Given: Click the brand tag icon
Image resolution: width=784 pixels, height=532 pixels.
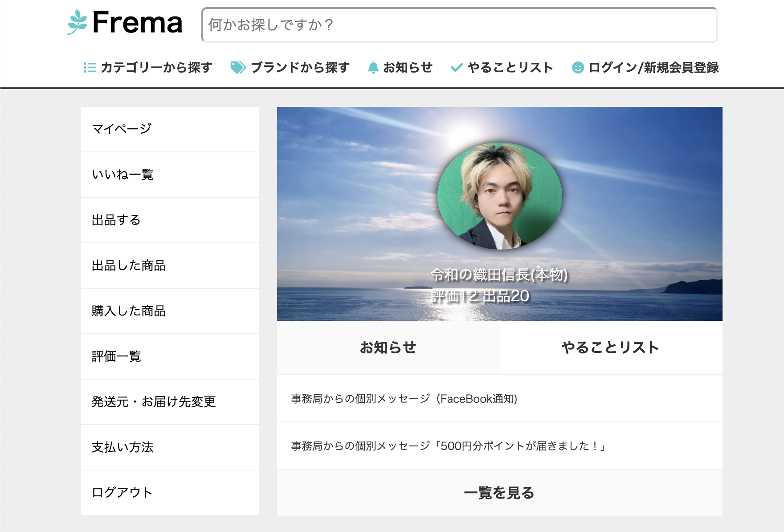Looking at the screenshot, I should coord(238,68).
